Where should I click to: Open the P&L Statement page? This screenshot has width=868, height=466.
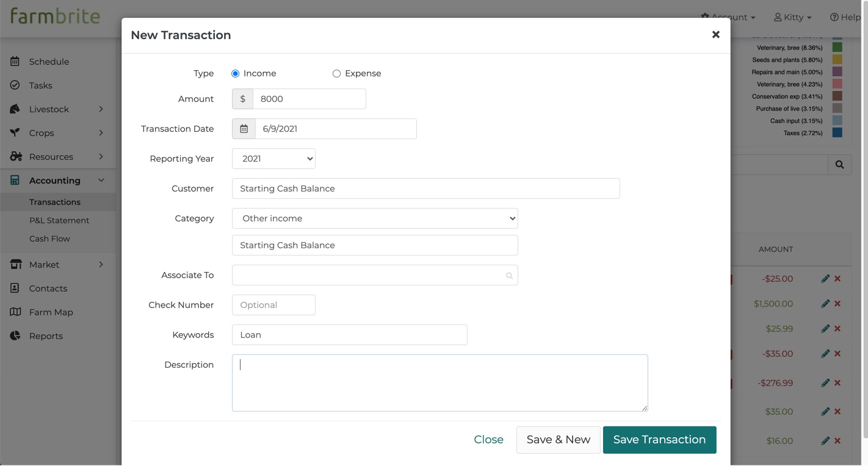(x=59, y=220)
